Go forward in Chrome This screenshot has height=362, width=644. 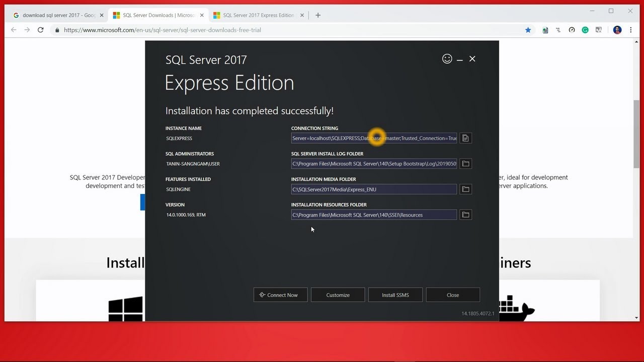click(27, 30)
